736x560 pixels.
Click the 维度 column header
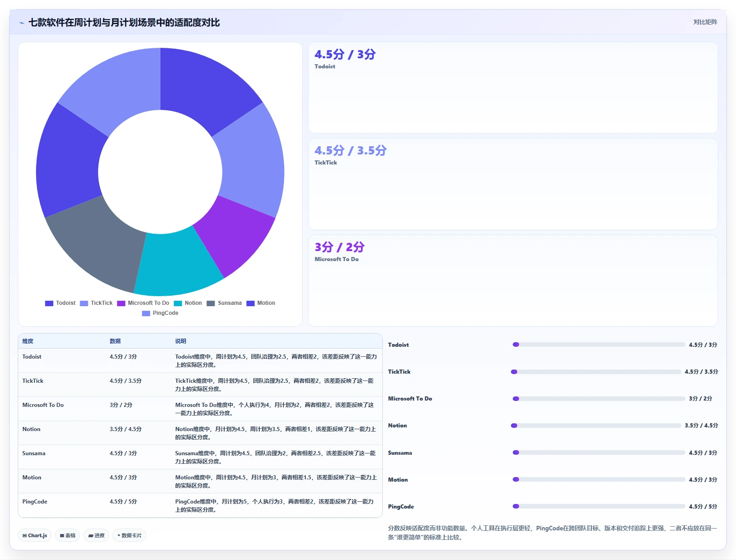coord(28,341)
